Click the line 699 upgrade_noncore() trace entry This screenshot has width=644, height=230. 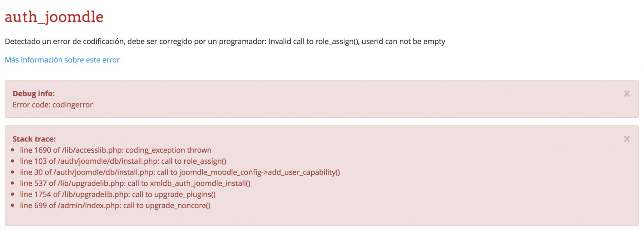115,205
